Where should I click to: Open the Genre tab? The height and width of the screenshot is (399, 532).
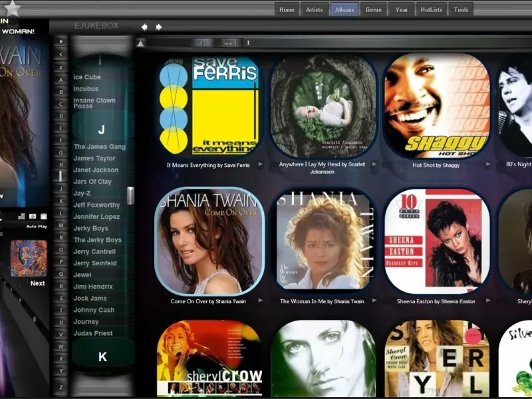pyautogui.click(x=374, y=9)
